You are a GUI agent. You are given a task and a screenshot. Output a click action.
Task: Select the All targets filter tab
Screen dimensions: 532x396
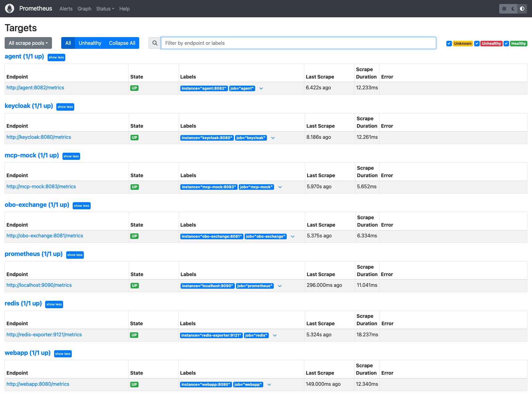[x=68, y=43]
